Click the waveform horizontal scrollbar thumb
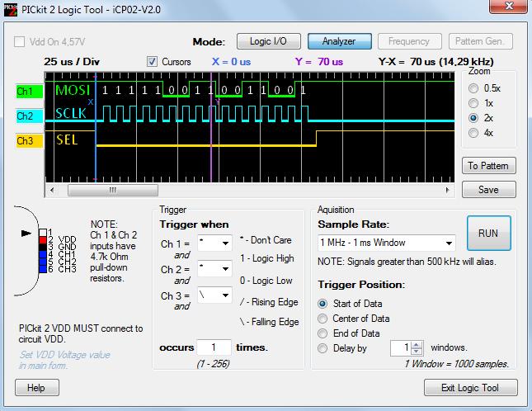532x411 pixels. 113,190
